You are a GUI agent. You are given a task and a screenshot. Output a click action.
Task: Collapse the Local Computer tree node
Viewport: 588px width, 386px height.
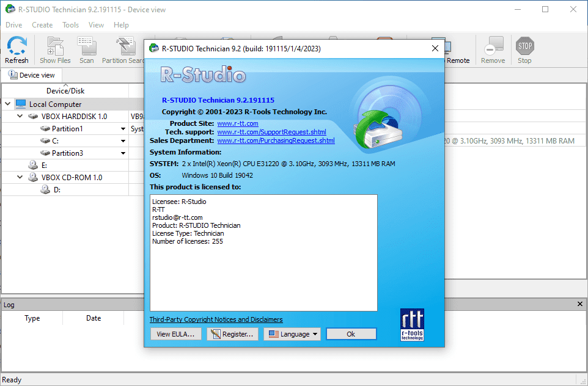coord(8,104)
